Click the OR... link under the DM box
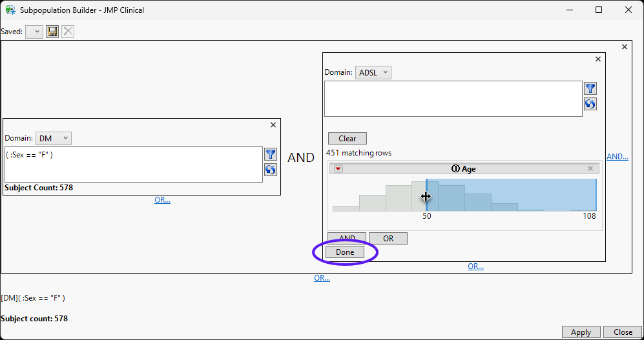The image size is (644, 340). point(162,200)
